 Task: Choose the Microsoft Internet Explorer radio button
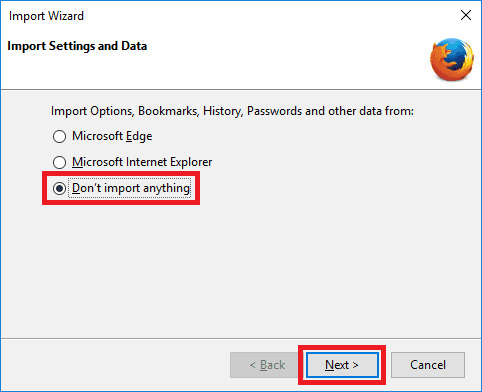[59, 162]
